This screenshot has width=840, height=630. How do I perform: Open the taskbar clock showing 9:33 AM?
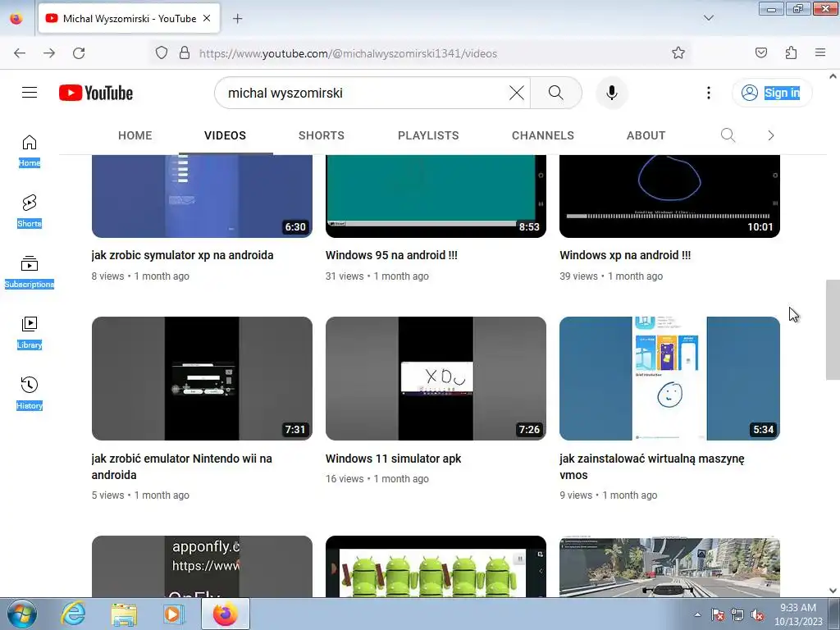[x=798, y=614]
